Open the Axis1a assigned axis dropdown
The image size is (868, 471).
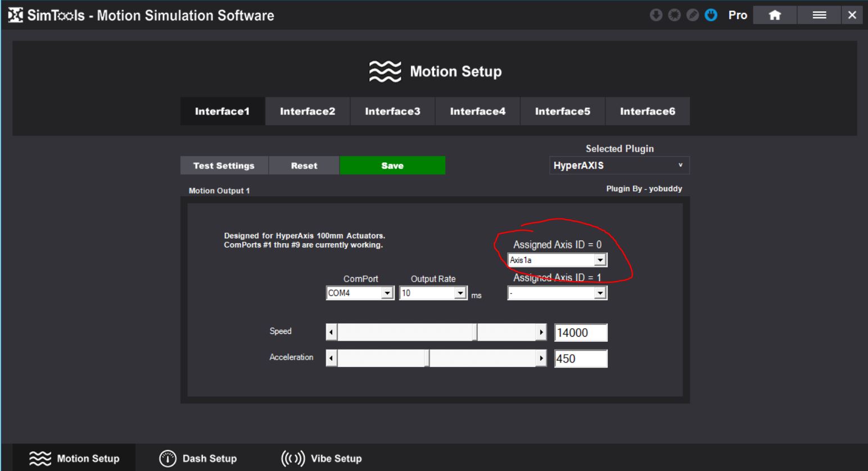click(x=557, y=260)
